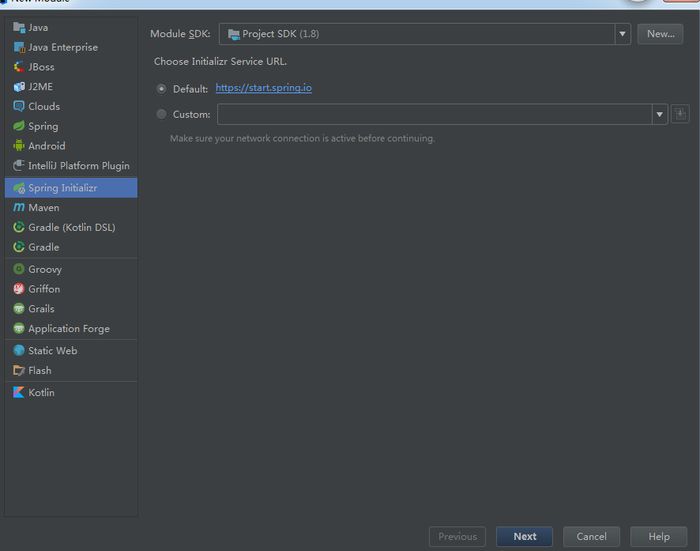Select the Default service URL radio button
The image size is (700, 551).
point(162,89)
